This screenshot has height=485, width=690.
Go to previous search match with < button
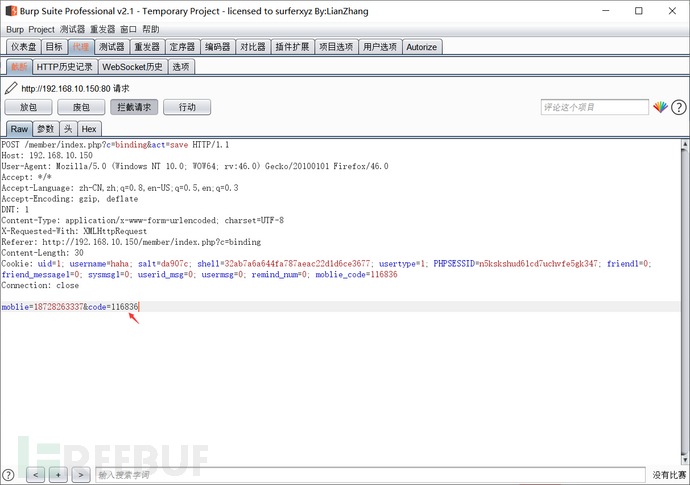coord(36,475)
